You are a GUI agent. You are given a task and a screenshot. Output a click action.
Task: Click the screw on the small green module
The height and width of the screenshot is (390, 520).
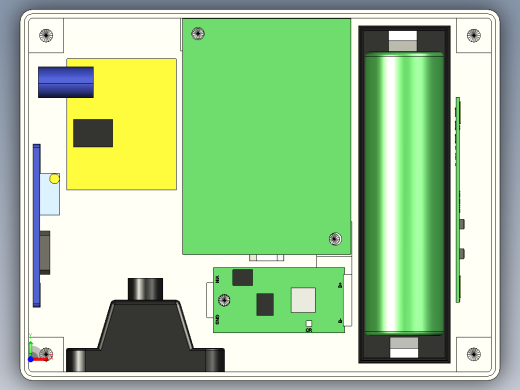pos(224,300)
